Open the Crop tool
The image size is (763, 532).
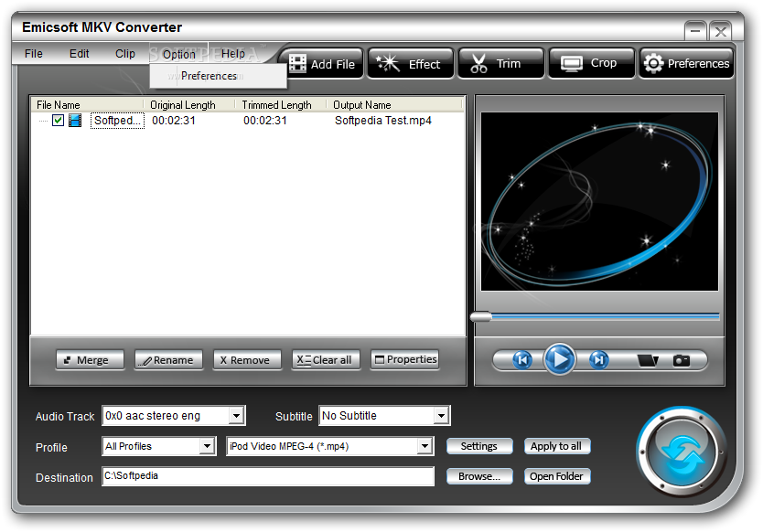(x=592, y=64)
